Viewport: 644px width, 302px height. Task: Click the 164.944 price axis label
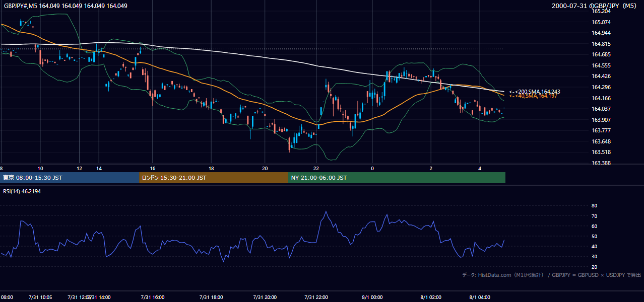point(601,33)
